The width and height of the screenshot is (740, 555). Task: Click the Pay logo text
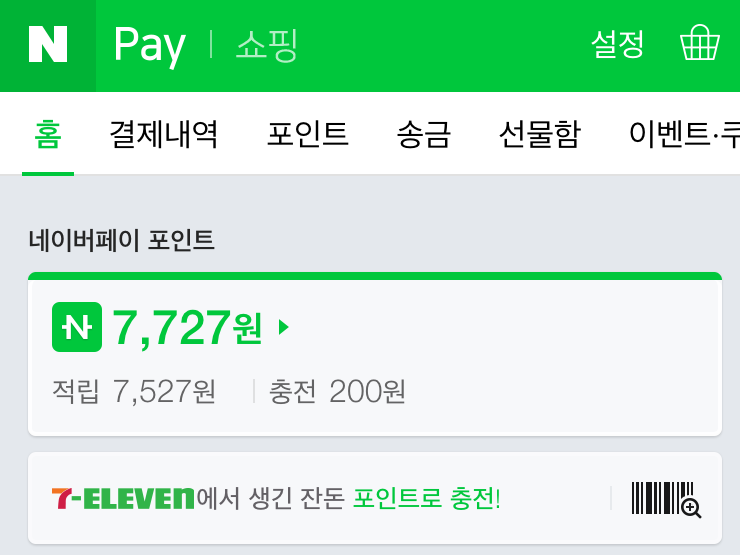pos(150,46)
